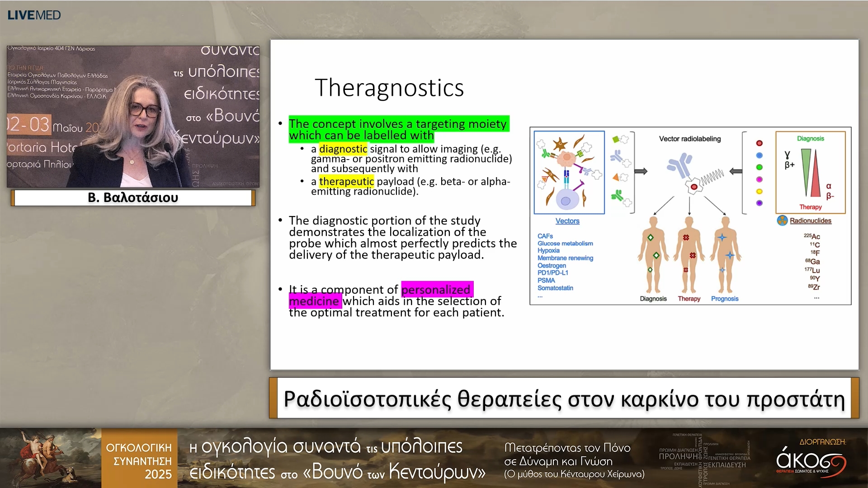Click the ΟΓΚΟΛΟΓΙΚΗ ΣΥΝΑΝΤΗΣΗ 2025 orange banner block
The width and height of the screenshot is (868, 488).
pyautogui.click(x=139, y=458)
